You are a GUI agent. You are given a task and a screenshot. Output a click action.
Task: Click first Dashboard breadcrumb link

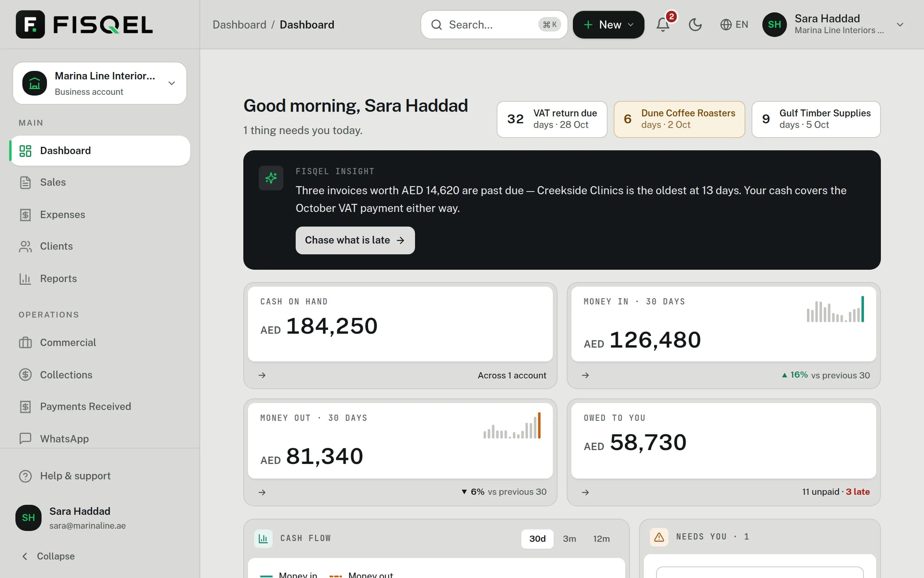(239, 25)
